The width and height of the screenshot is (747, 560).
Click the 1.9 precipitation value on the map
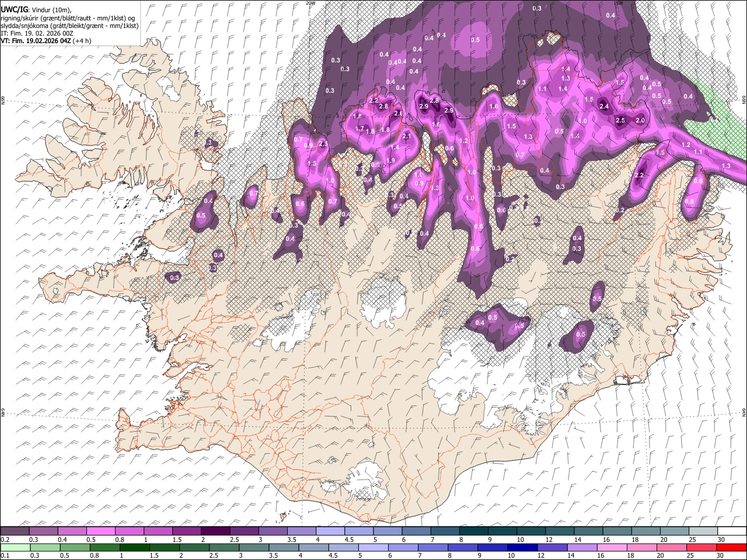tap(390, 161)
